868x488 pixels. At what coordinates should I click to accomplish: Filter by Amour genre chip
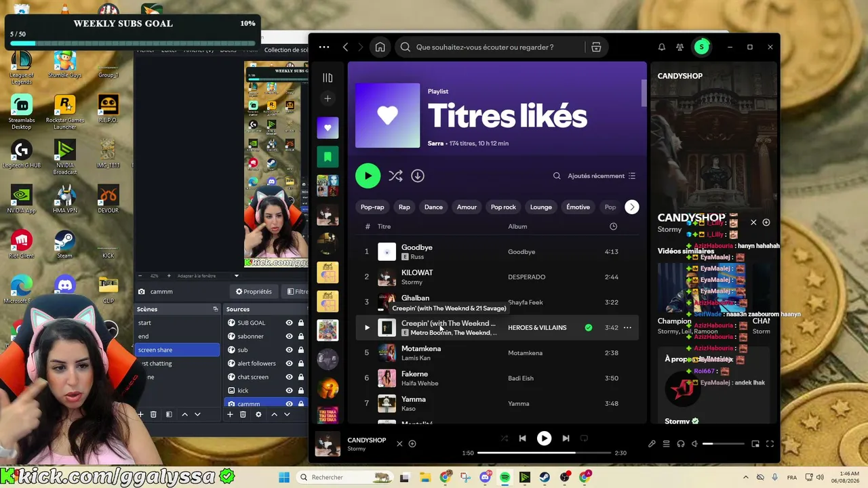(467, 207)
